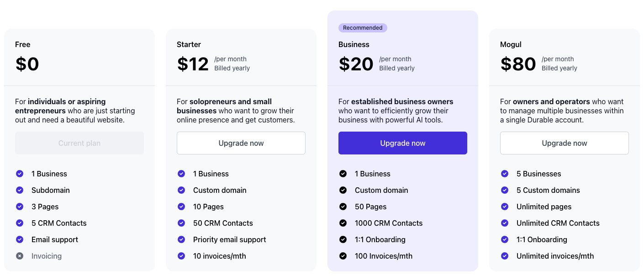Upgrade now to the Starter plan
The height and width of the screenshot is (276, 644).
(x=241, y=143)
